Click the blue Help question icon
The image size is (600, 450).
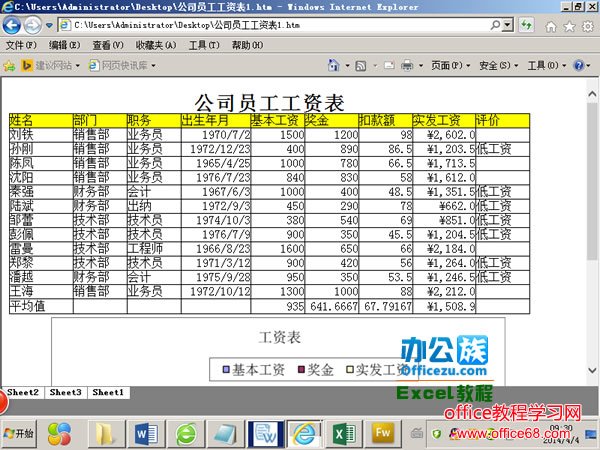(x=579, y=65)
